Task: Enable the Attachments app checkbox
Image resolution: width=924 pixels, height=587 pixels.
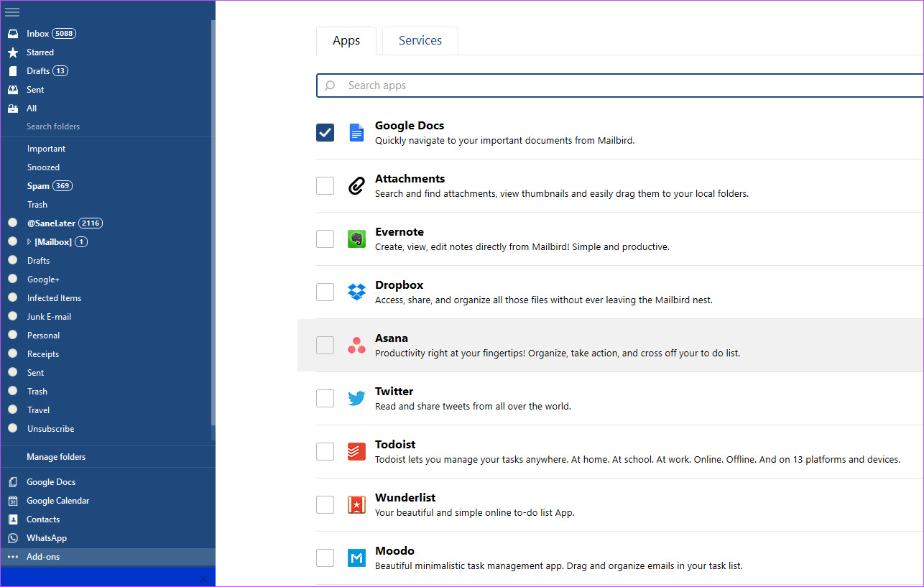Action: pos(325,186)
